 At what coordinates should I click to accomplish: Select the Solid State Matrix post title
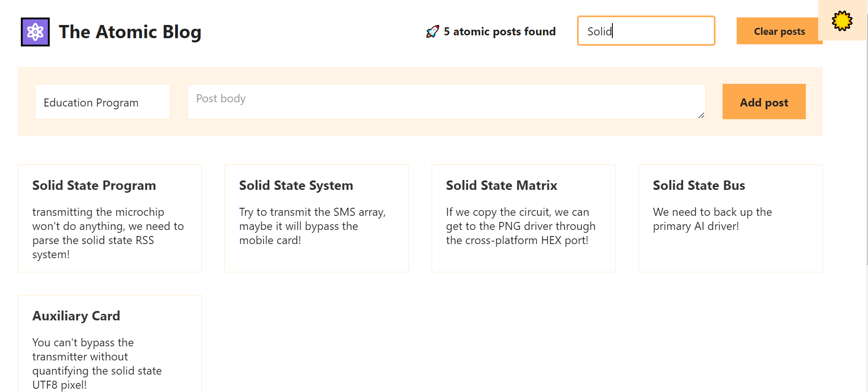click(501, 186)
